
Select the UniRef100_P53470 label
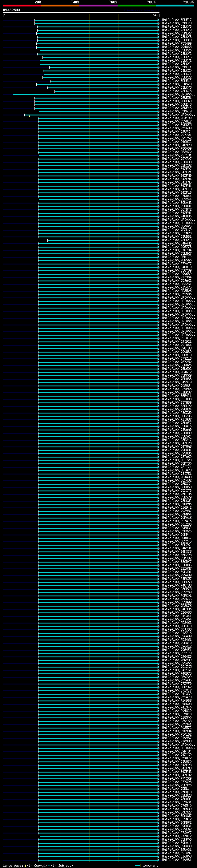coord(176,152)
